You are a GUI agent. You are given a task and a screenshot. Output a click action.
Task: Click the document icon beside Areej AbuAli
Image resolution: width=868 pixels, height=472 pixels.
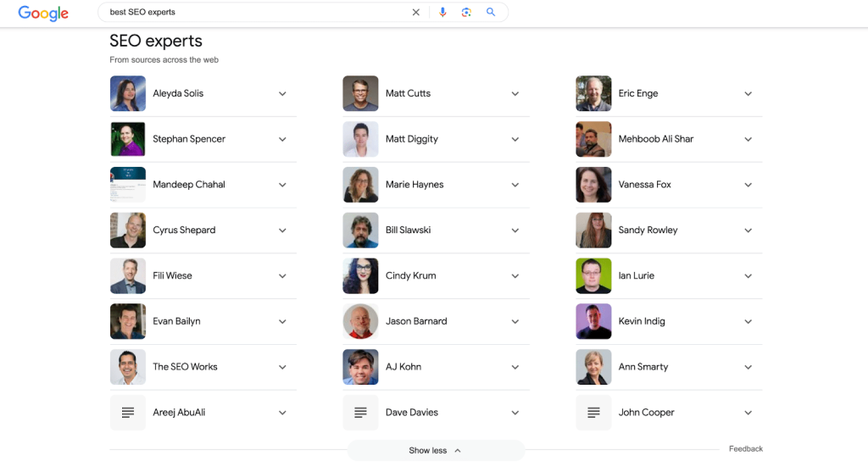[128, 412]
